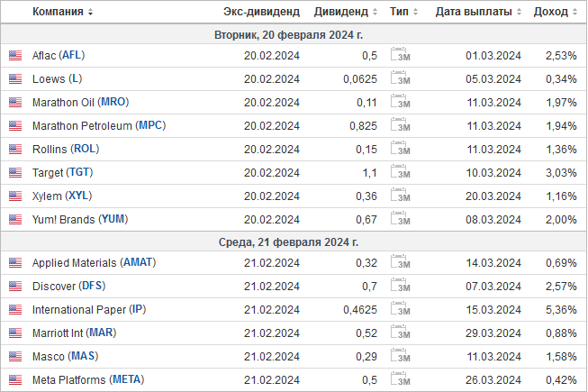The image size is (588, 392).
Task: Open the AFL ticker link
Action: 72,55
